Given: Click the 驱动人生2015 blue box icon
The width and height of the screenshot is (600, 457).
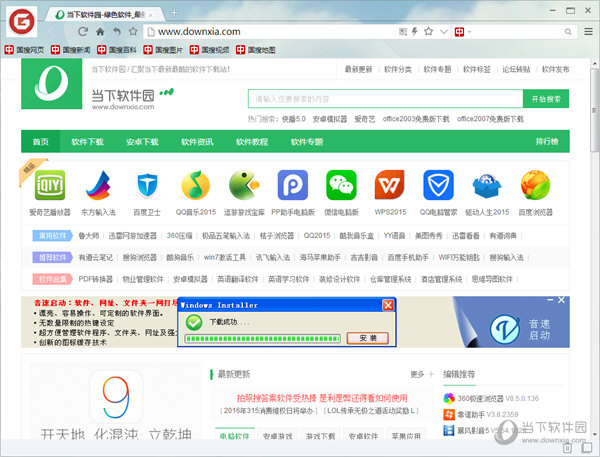Looking at the screenshot, I should [487, 186].
